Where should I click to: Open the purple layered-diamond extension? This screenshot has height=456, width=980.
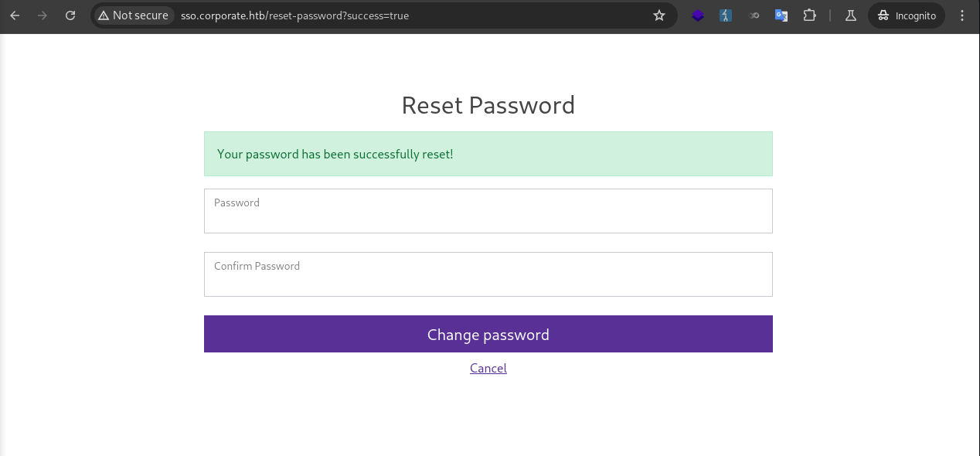(698, 15)
